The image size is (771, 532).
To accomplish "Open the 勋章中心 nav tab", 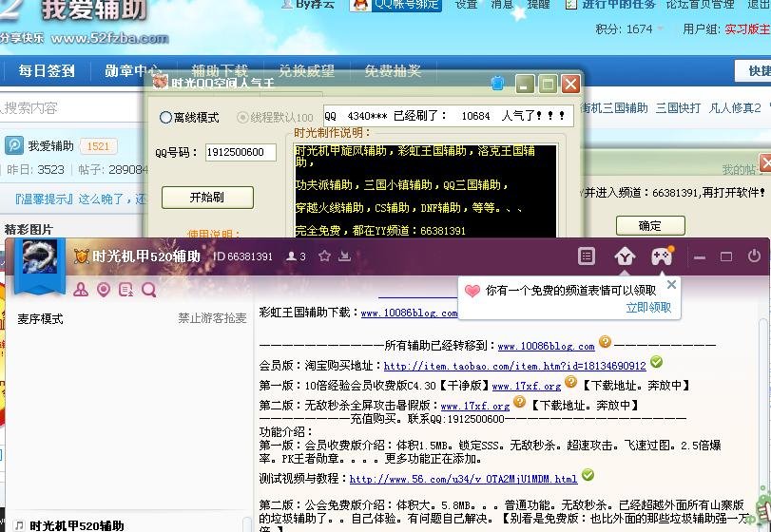I will [x=133, y=70].
